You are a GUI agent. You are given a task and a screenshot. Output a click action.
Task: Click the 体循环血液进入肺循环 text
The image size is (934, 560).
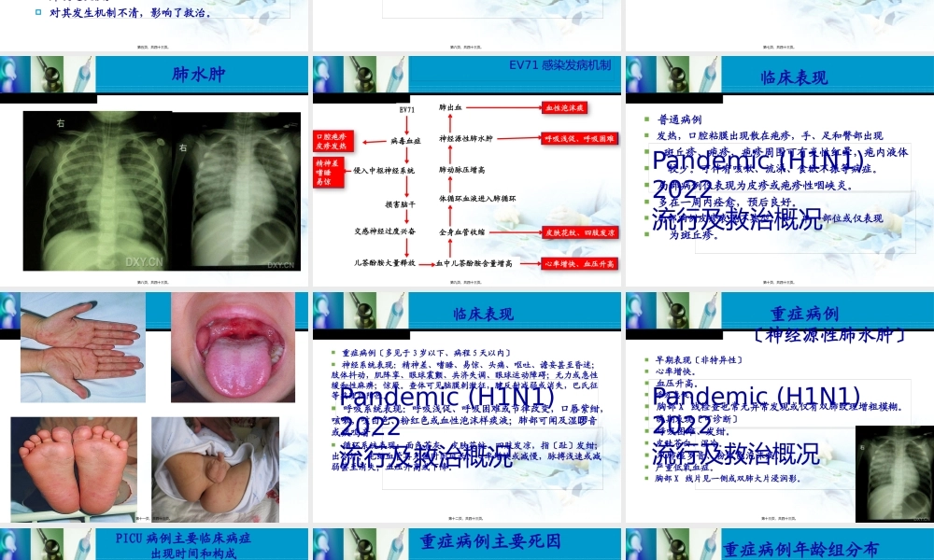pyautogui.click(x=477, y=199)
